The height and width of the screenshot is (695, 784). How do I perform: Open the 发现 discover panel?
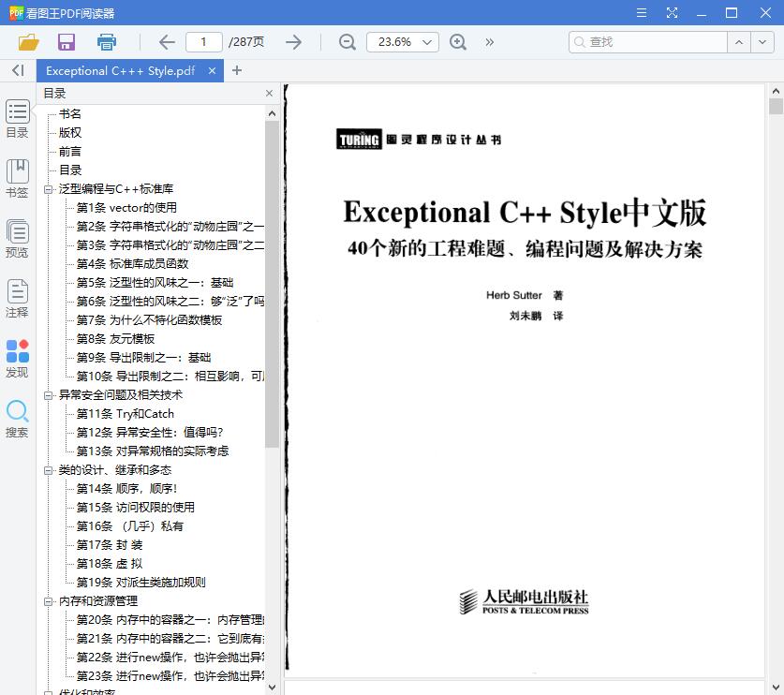coord(18,359)
